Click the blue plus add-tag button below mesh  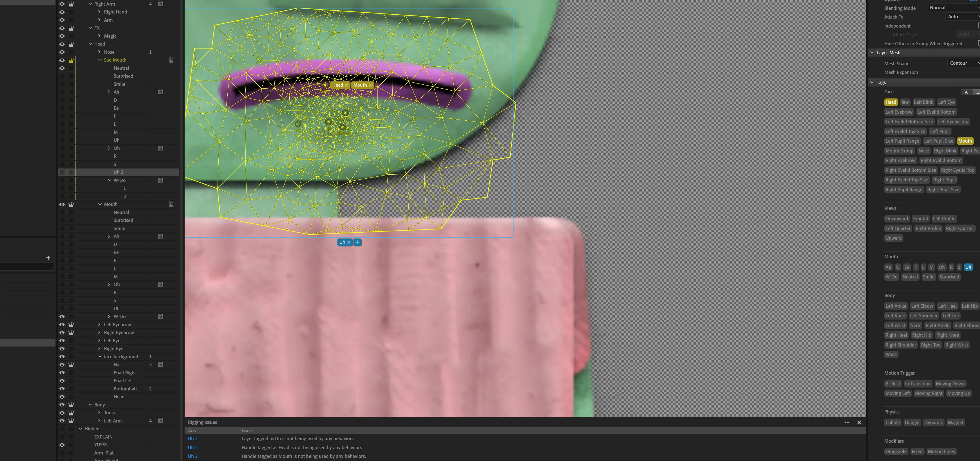pos(358,242)
